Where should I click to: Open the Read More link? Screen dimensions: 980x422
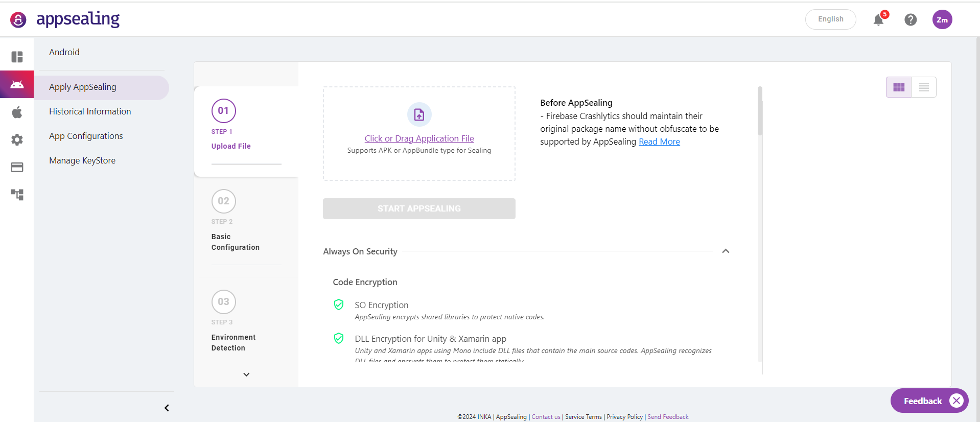(659, 142)
